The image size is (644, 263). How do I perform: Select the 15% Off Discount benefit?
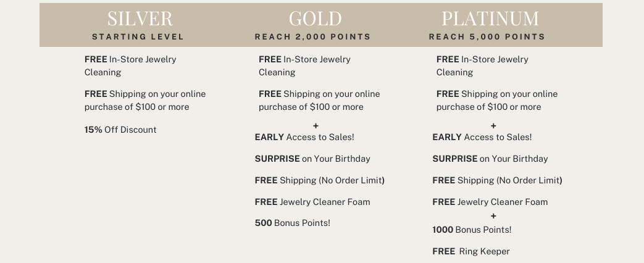pyautogui.click(x=120, y=130)
